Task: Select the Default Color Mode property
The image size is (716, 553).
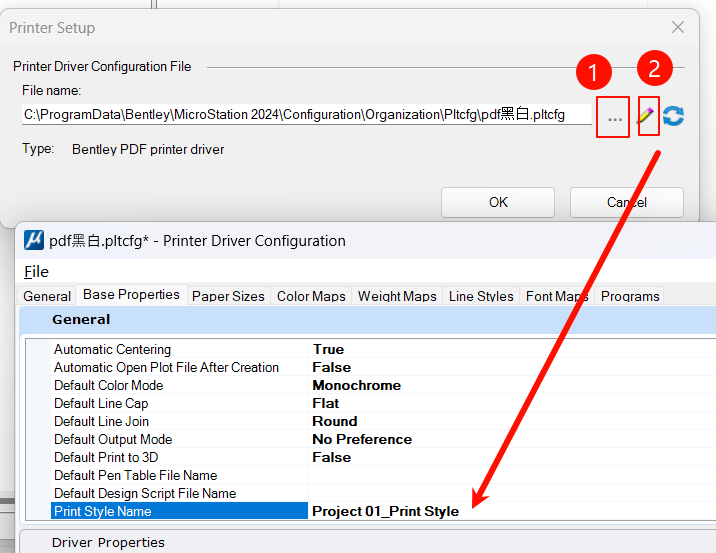Action: (x=179, y=385)
